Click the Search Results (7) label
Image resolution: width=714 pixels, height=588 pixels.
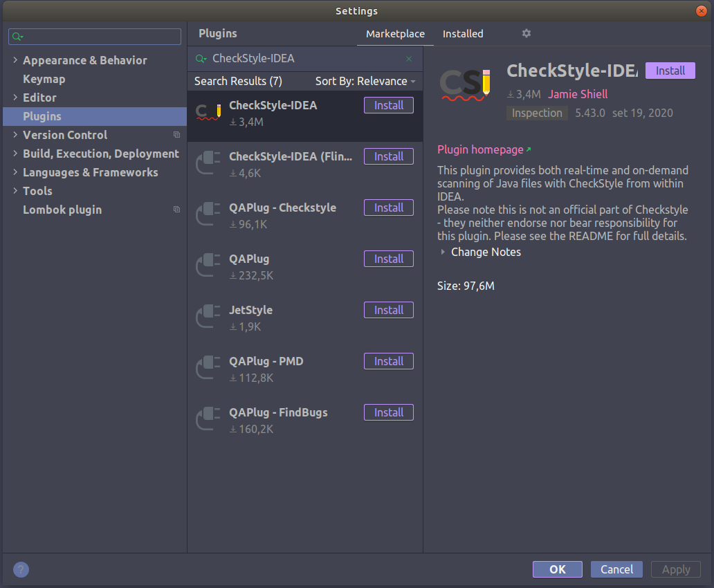[x=238, y=81]
